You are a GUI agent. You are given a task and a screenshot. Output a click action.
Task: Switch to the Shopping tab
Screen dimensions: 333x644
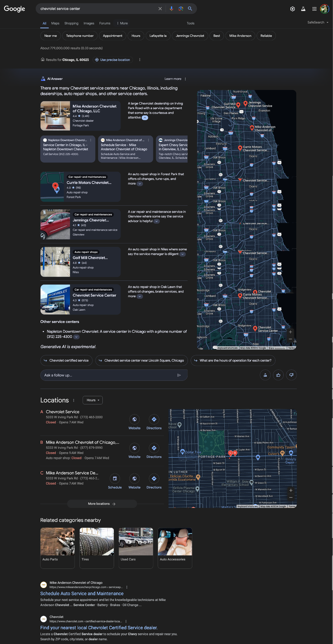[71, 23]
